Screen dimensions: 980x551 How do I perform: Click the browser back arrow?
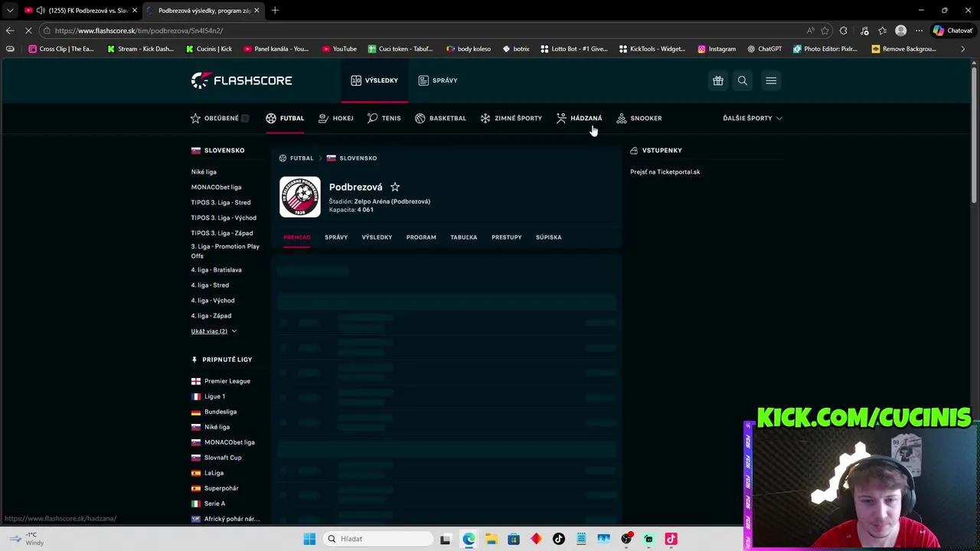pyautogui.click(x=10, y=31)
